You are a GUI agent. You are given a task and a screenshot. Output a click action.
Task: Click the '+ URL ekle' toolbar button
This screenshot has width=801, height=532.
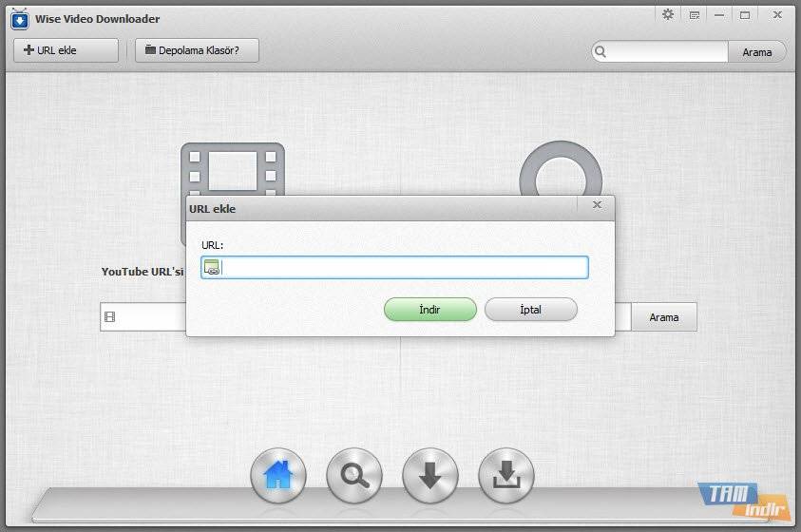click(66, 50)
